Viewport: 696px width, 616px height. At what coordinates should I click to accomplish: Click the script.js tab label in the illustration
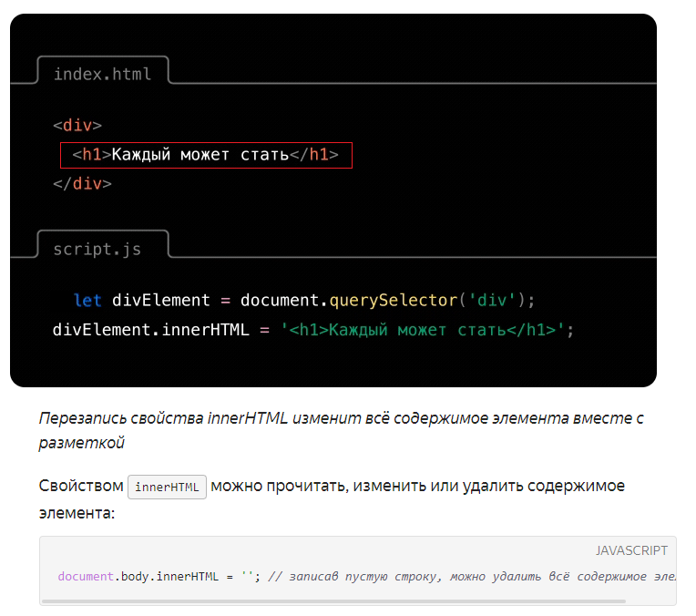(x=97, y=249)
